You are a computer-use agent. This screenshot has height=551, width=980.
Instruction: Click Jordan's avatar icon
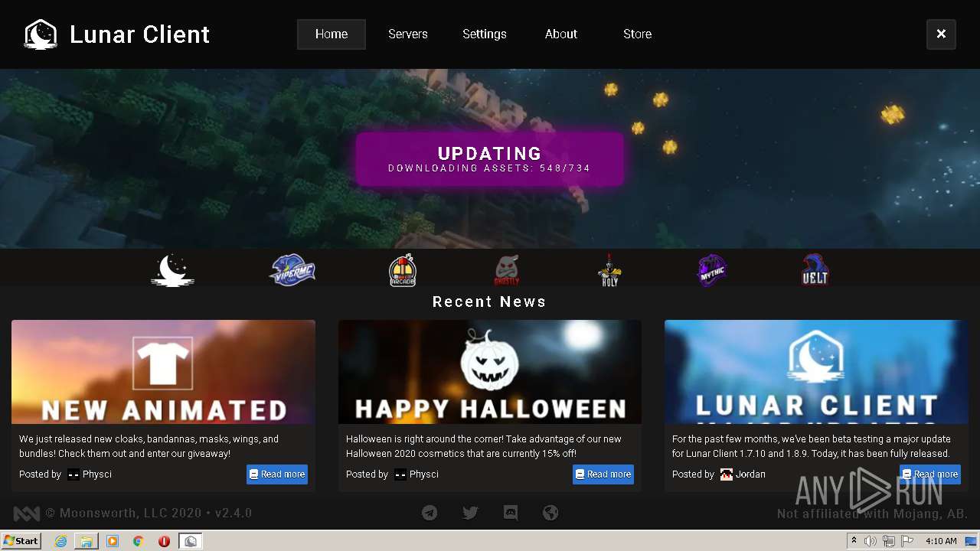click(x=727, y=474)
